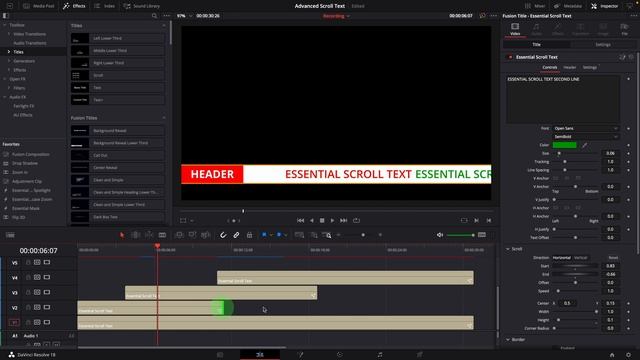The height and width of the screenshot is (360, 640).
Task: Select the arrow Selection Mode tool
Action: tap(122, 235)
